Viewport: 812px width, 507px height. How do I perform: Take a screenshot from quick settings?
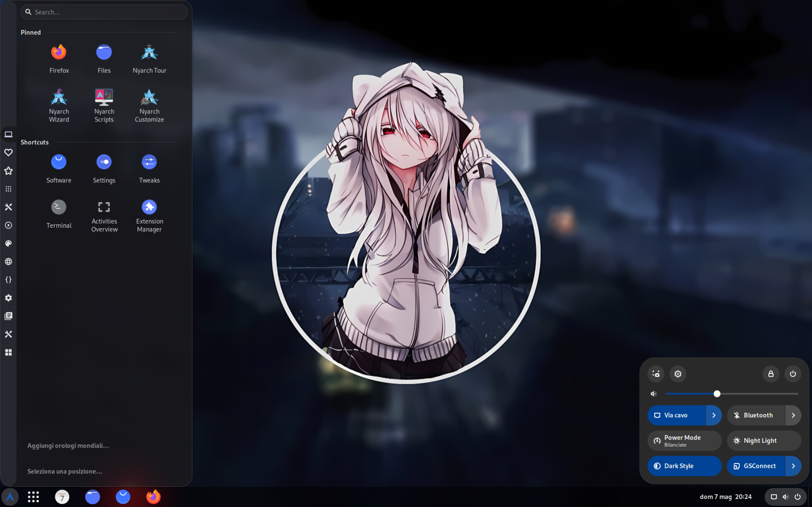(656, 374)
